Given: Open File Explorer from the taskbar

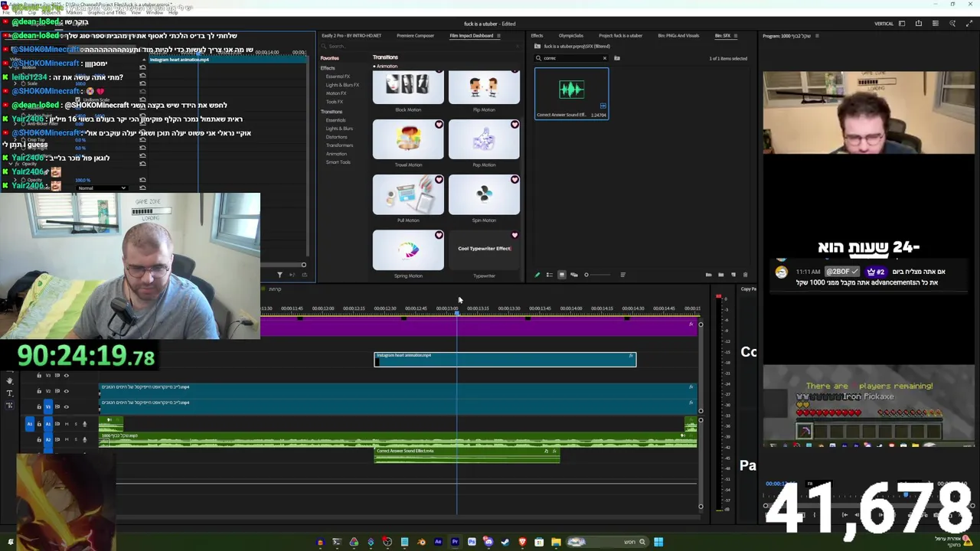Looking at the screenshot, I should tap(556, 542).
